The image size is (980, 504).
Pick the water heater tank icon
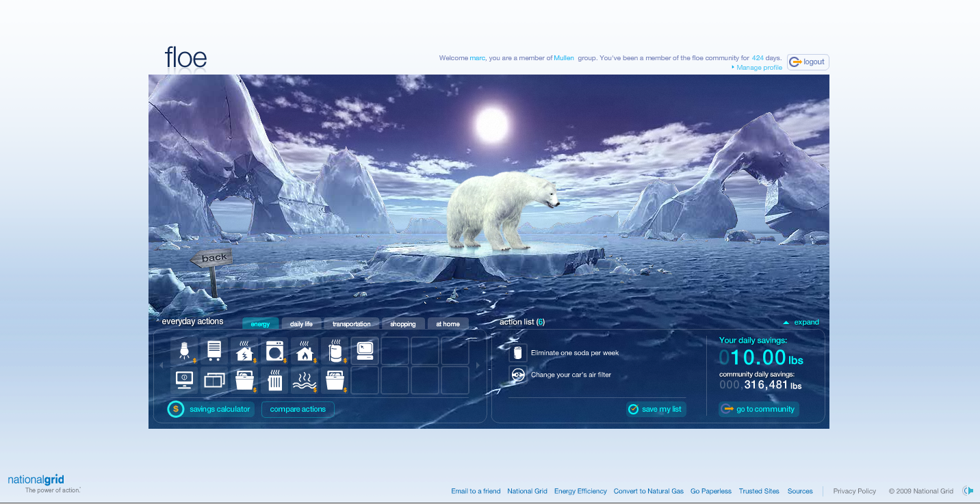tap(335, 351)
